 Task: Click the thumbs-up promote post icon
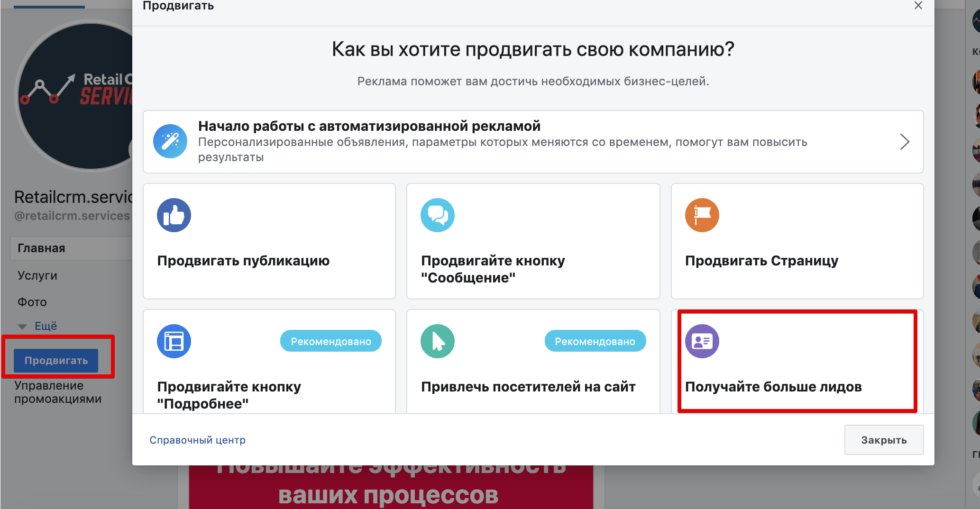[174, 215]
